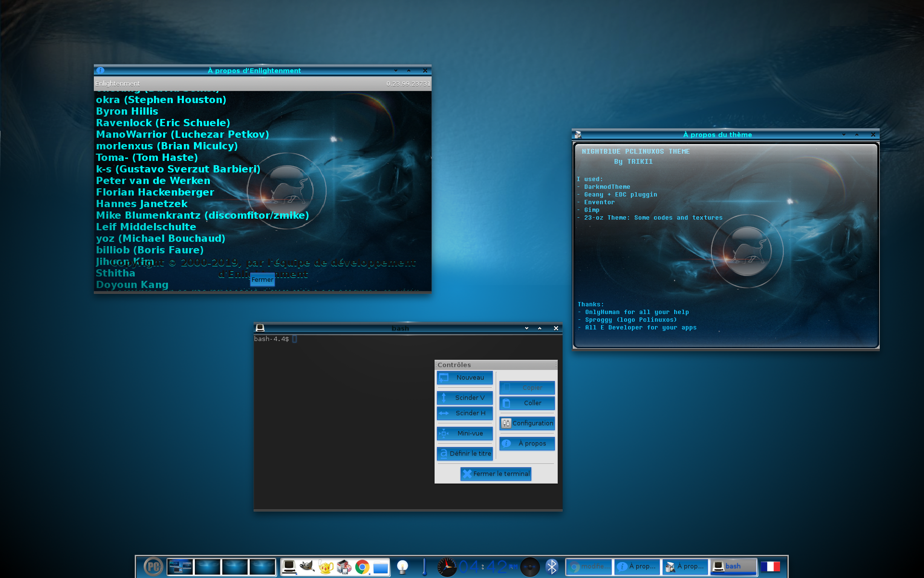Switch to the first virtual desktop thumbnail
Screen dimensions: 924x578
point(180,567)
